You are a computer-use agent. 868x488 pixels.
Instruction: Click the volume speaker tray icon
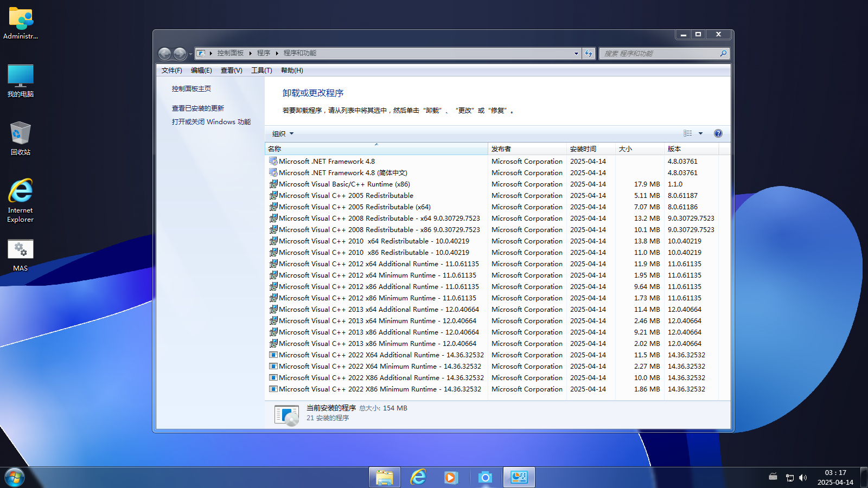(x=803, y=478)
